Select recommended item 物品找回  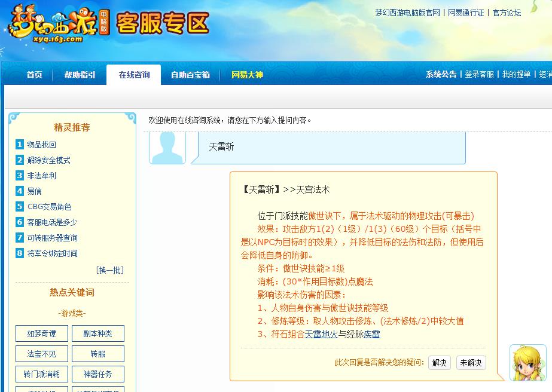tap(41, 145)
